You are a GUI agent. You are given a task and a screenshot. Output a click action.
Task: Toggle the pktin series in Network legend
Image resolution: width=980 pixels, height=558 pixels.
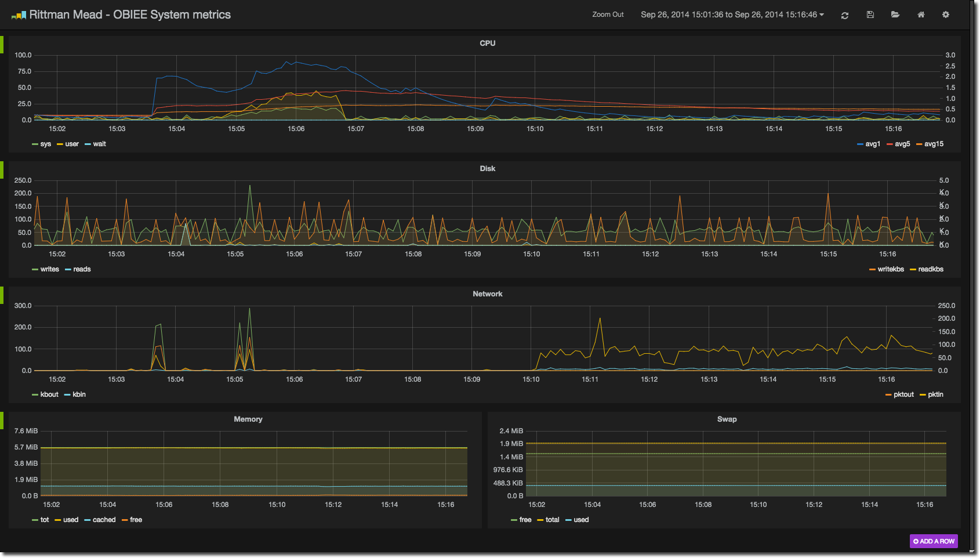tap(935, 394)
